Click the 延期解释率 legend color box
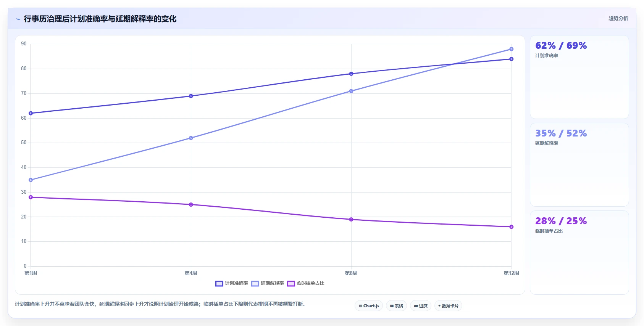644x326 pixels. point(255,283)
